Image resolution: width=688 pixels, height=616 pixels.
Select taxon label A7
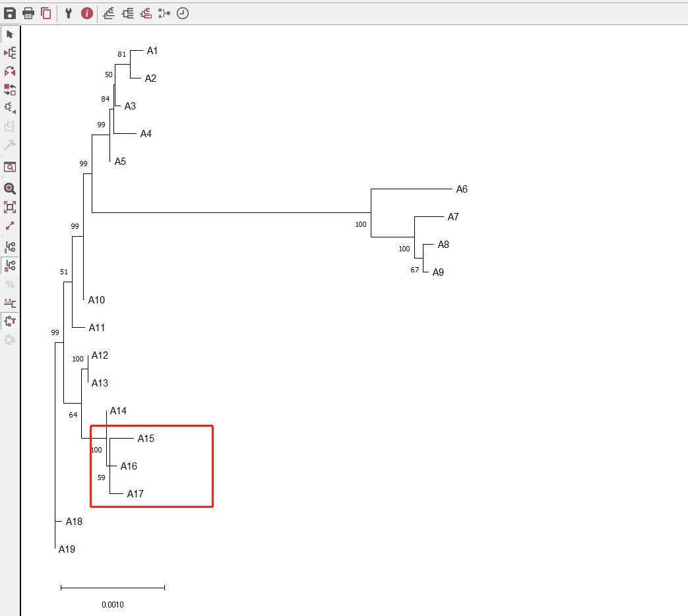[x=453, y=217]
